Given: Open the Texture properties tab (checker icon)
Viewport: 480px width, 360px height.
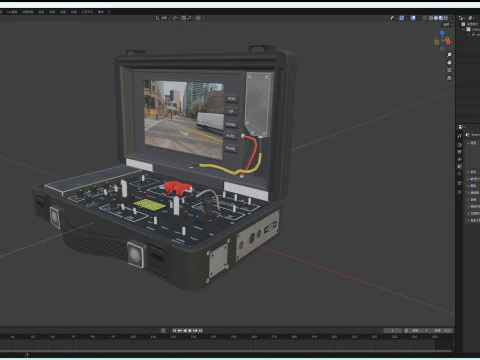Looking at the screenshot, I should click(x=460, y=192).
